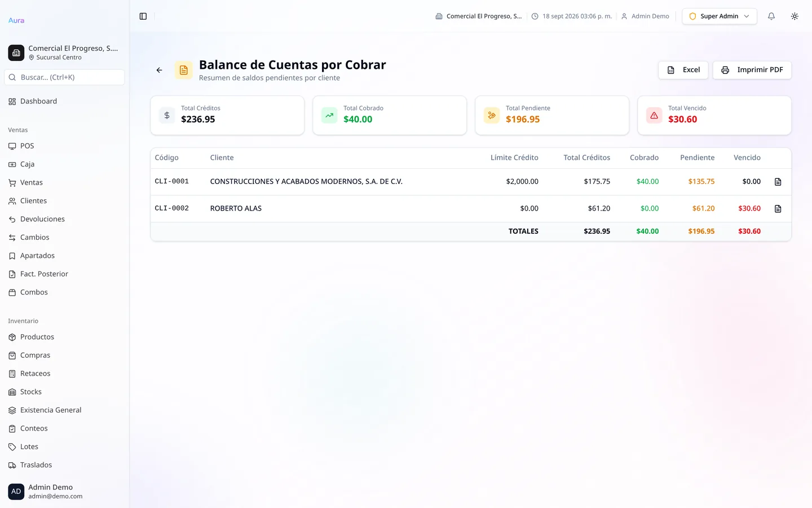Click the CLI-0001 code cell
Image resolution: width=812 pixels, height=508 pixels.
(x=172, y=182)
